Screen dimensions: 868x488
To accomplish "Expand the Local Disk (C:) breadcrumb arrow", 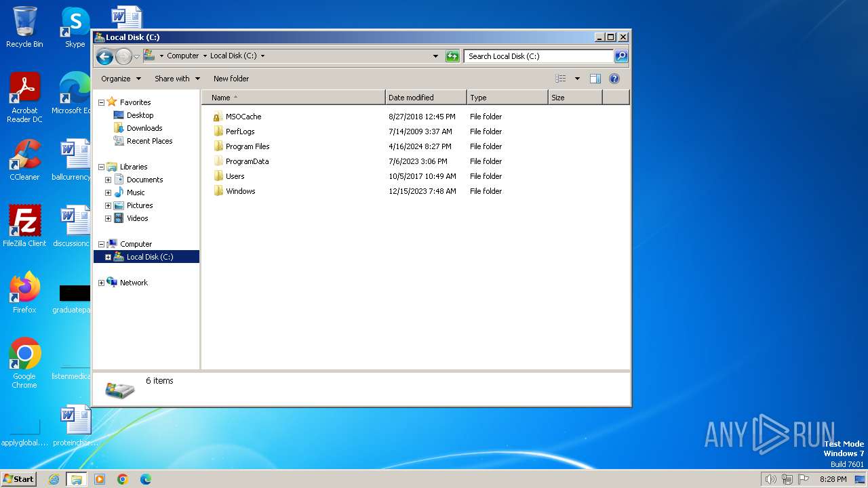I will pos(262,56).
